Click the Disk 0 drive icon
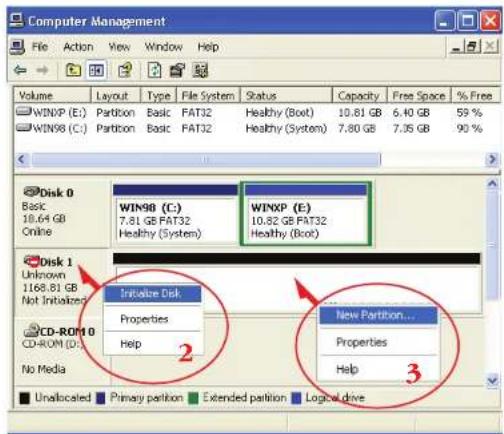504x434 pixels. pos(32,192)
